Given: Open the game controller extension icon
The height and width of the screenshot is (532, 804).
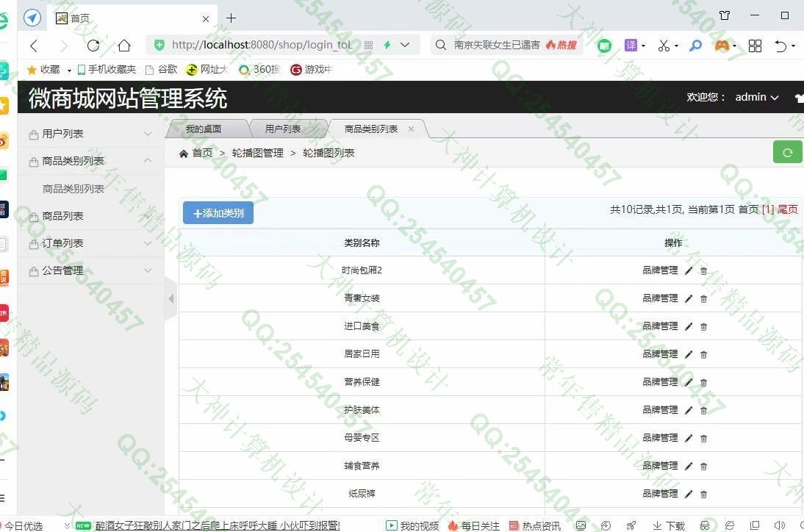Looking at the screenshot, I should click(x=722, y=46).
